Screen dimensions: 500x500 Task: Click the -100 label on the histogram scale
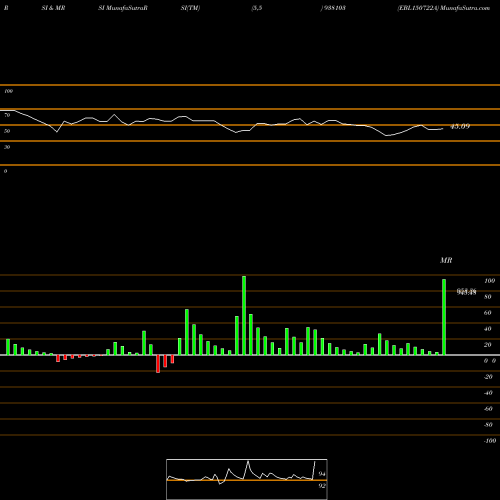coord(490,441)
